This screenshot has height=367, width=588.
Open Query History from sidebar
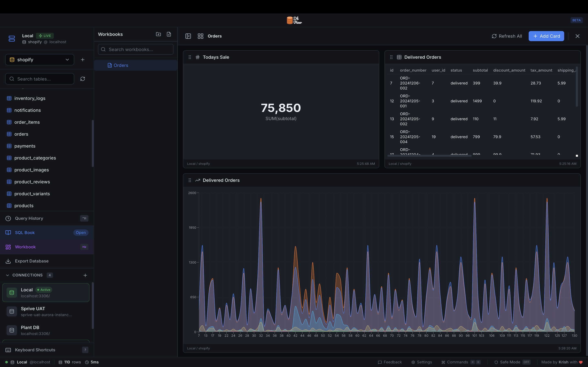pyautogui.click(x=29, y=218)
